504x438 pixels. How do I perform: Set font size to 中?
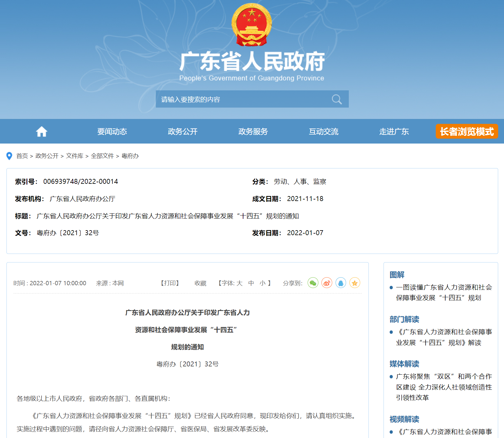[251, 283]
